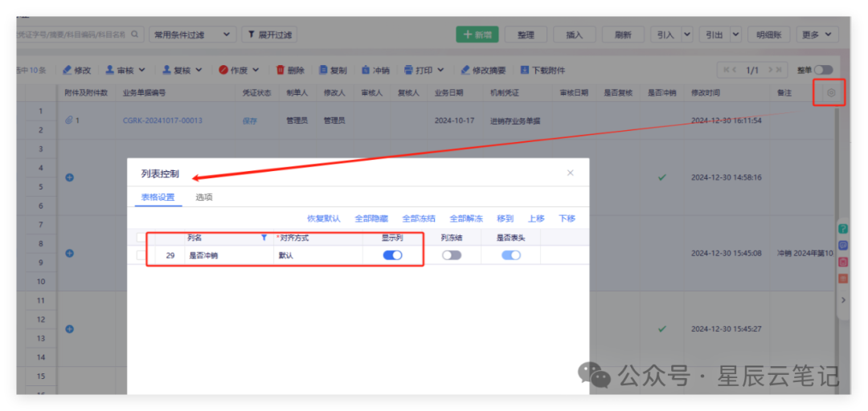Collapse the side panel with the chevron arrow
Viewport: 868px width, 411px height.
click(x=843, y=299)
